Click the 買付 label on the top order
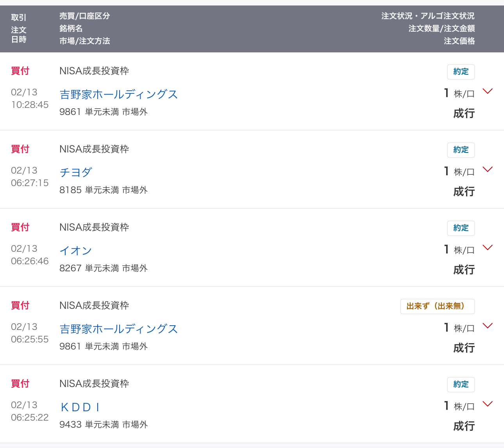 (x=20, y=71)
